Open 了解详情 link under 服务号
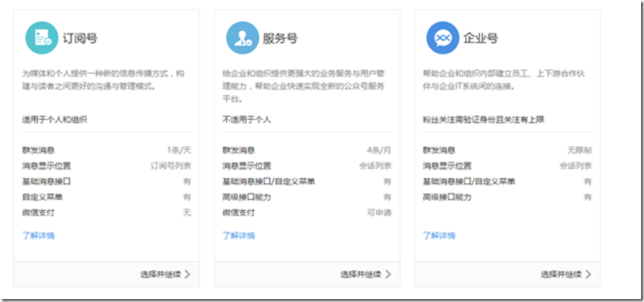Screen dimensions: 644x302 239,235
